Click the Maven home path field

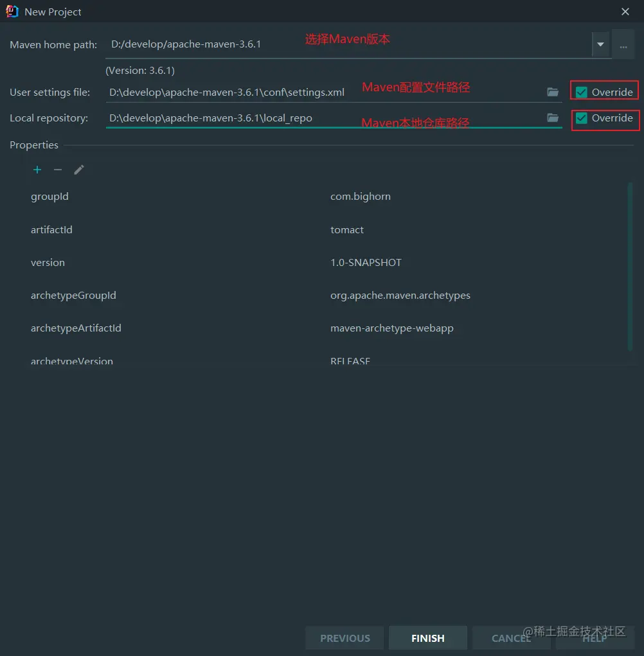tap(348, 44)
